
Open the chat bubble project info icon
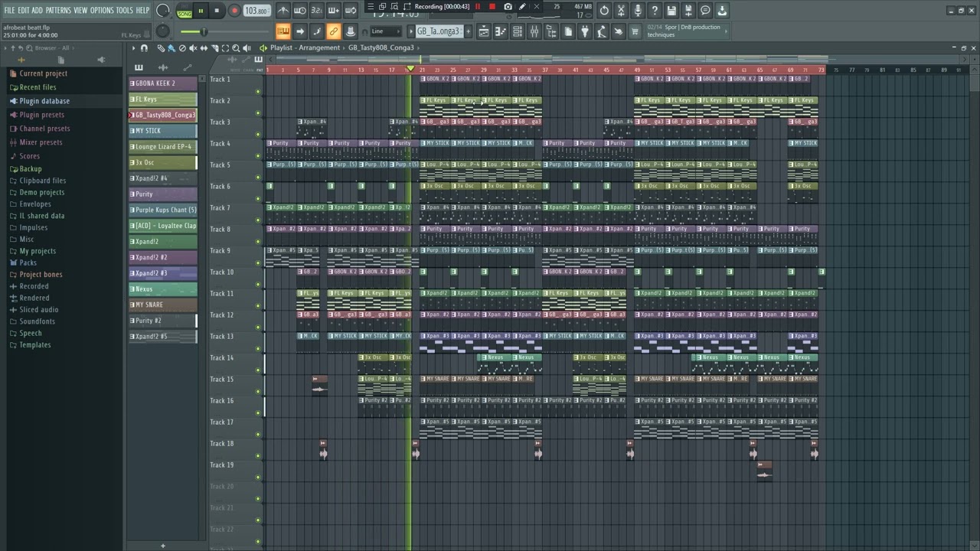705,11
